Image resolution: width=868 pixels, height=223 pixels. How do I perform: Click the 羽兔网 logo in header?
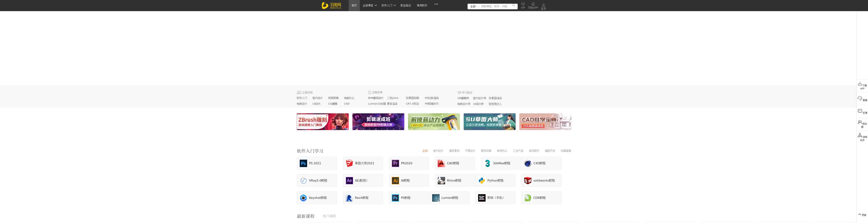[x=331, y=5]
